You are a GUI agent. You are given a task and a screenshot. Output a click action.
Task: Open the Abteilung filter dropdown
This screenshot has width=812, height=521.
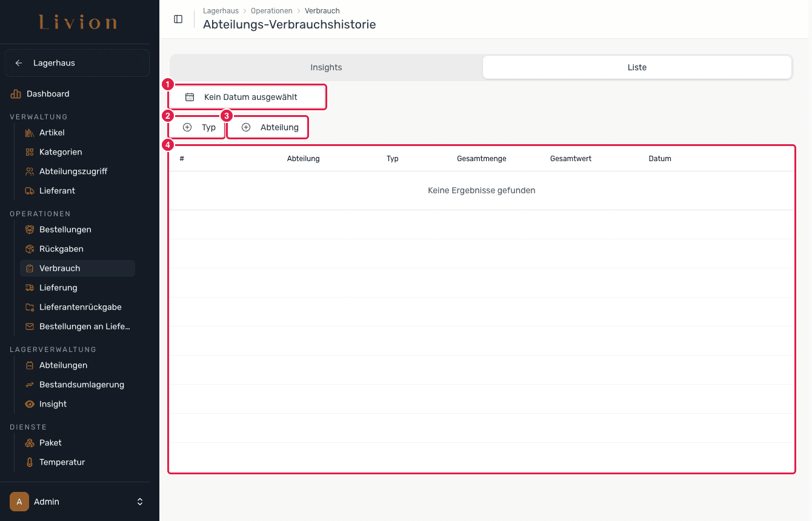[x=267, y=127]
